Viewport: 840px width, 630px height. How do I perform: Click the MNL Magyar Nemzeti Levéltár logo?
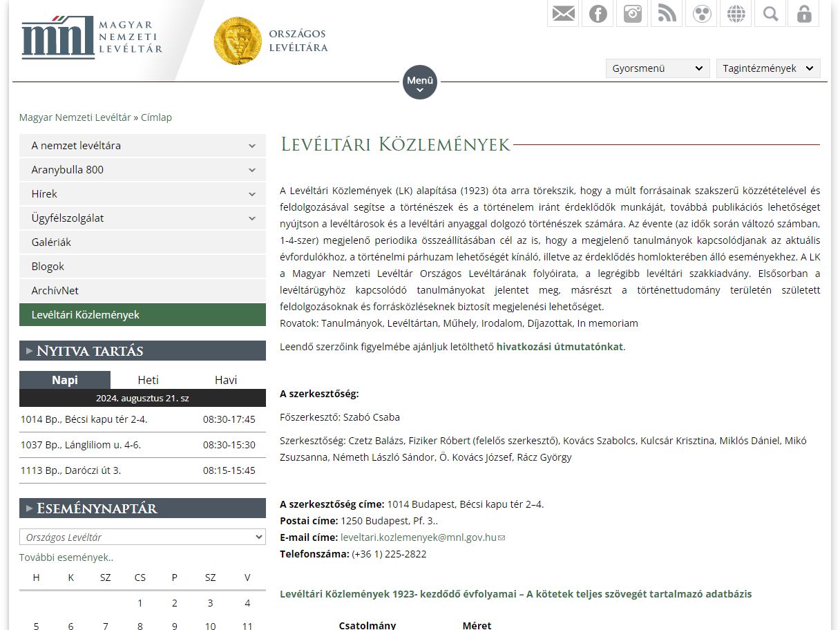tap(92, 38)
